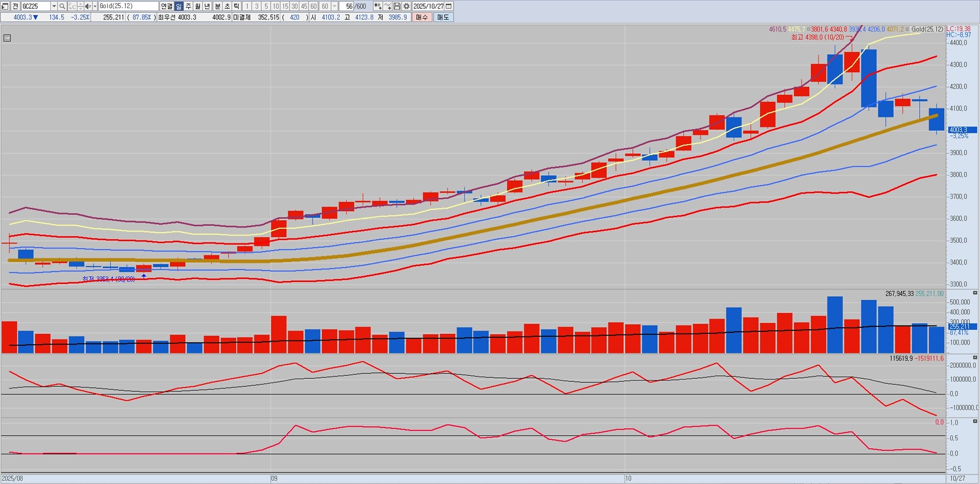Open symbol search with the magnifier icon

tap(62, 6)
